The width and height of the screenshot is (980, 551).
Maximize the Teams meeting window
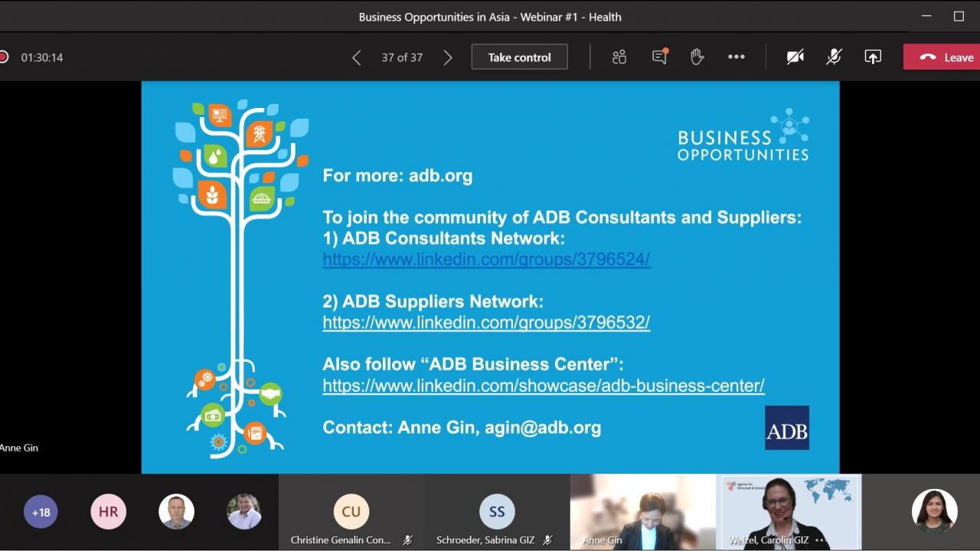tap(959, 16)
